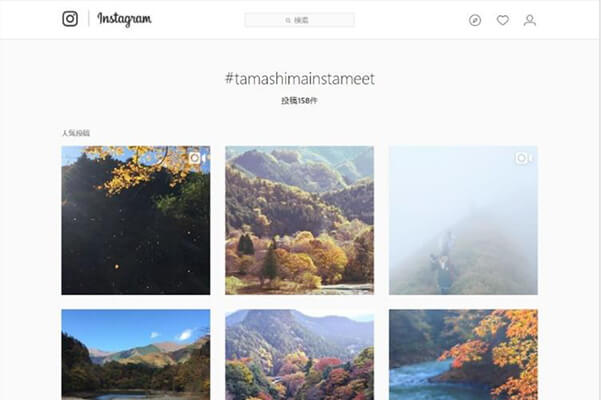This screenshot has width=601, height=400.
Task: Open the blue sky lake photo
Action: [x=136, y=355]
